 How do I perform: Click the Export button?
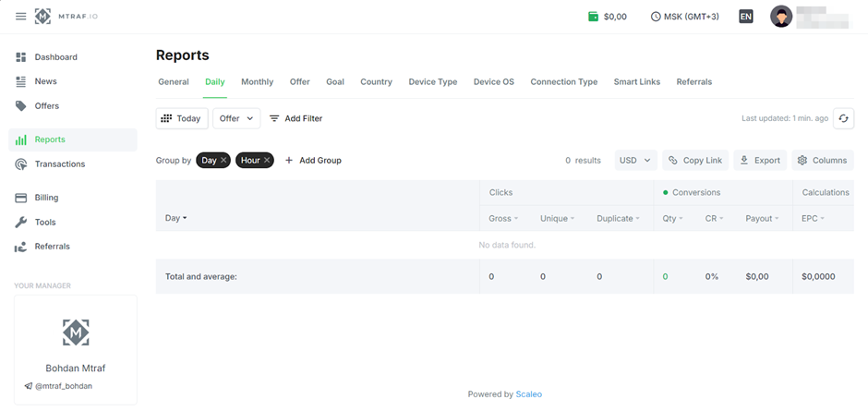tap(760, 161)
